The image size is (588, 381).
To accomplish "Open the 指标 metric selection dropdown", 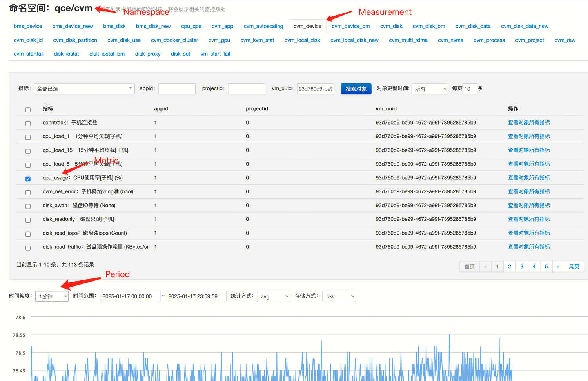I will 84,89.
